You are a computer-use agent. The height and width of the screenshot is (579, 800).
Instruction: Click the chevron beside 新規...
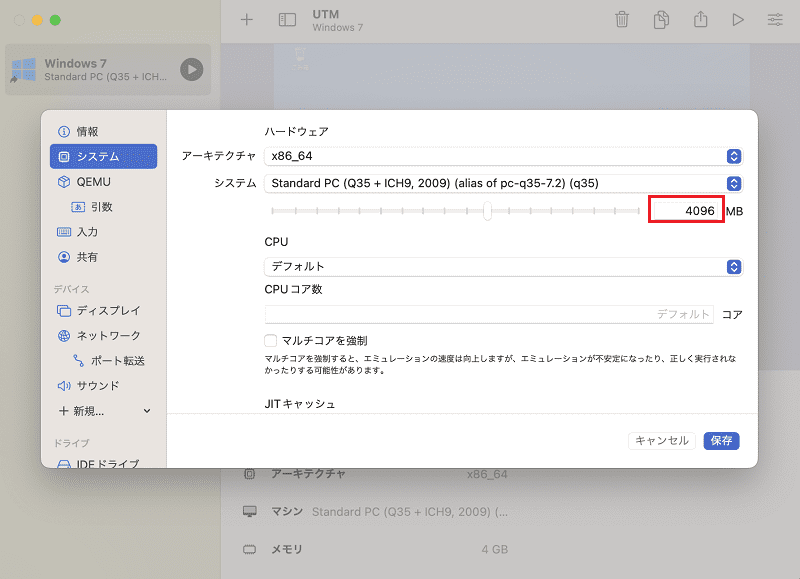click(147, 411)
